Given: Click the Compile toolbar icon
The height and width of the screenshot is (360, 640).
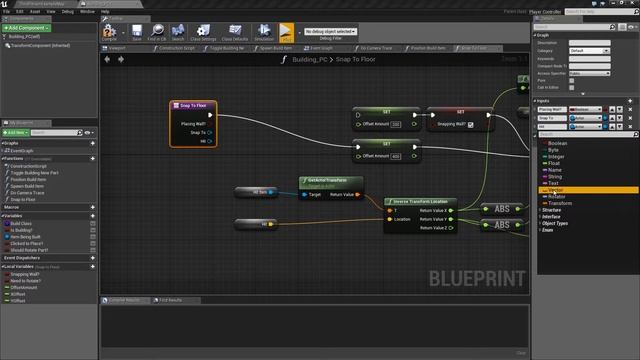Looking at the screenshot, I should coord(109,32).
